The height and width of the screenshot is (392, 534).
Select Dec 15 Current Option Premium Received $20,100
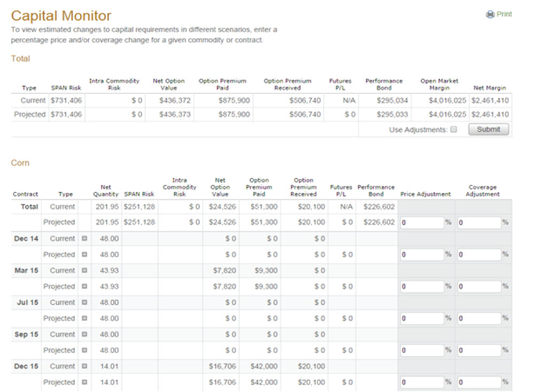coord(311,366)
